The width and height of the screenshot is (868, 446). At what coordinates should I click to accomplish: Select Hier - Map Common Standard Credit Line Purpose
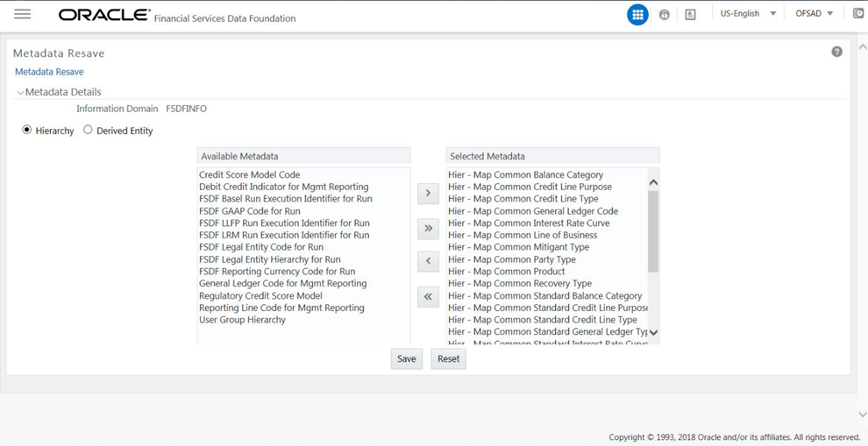pyautogui.click(x=548, y=308)
